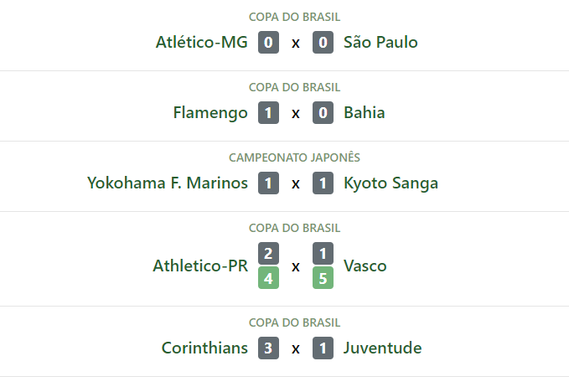The width and height of the screenshot is (569, 392).
Task: Select the Flamengo team name
Action: coord(210,113)
